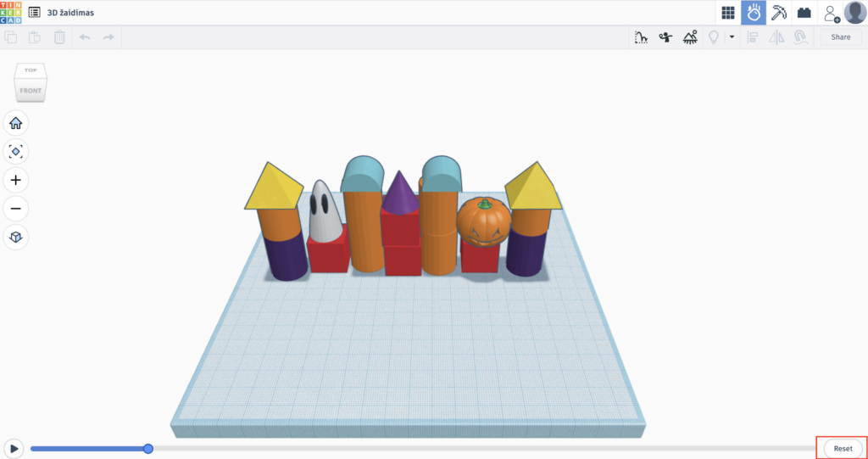Screen dimensions: 868x459
Task: Open the design list icon
Action: (x=34, y=13)
